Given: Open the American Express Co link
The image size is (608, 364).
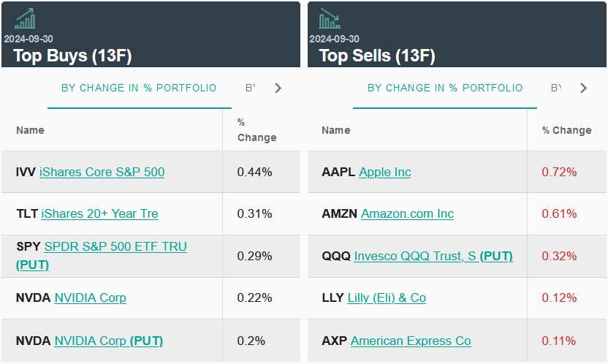Looking at the screenshot, I should pyautogui.click(x=411, y=341).
